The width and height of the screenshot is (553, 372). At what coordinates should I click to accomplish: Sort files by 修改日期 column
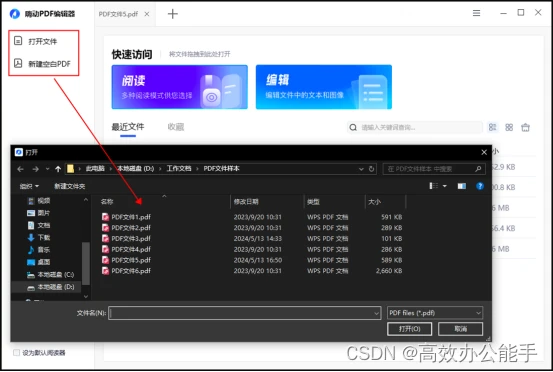click(x=246, y=202)
